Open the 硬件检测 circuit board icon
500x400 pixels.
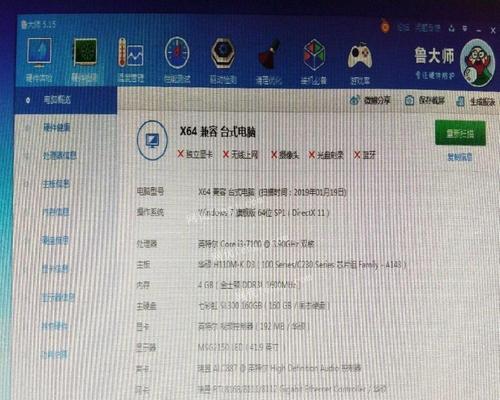point(85,51)
